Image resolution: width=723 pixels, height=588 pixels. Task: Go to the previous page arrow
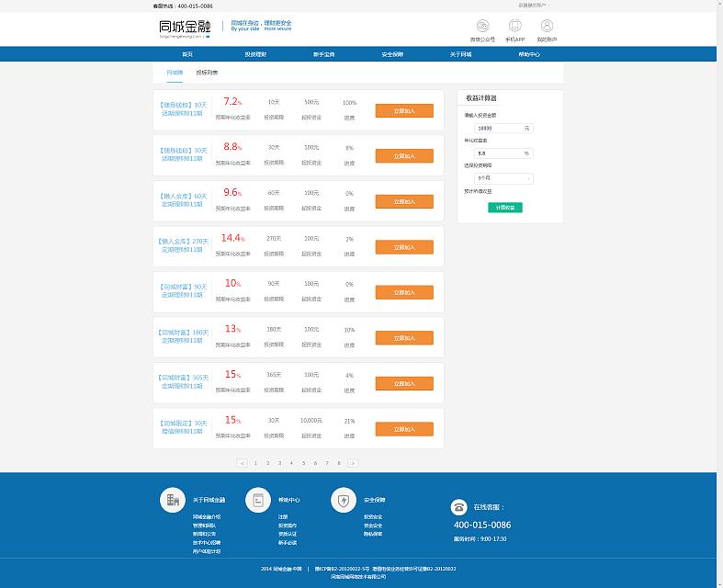coord(243,463)
